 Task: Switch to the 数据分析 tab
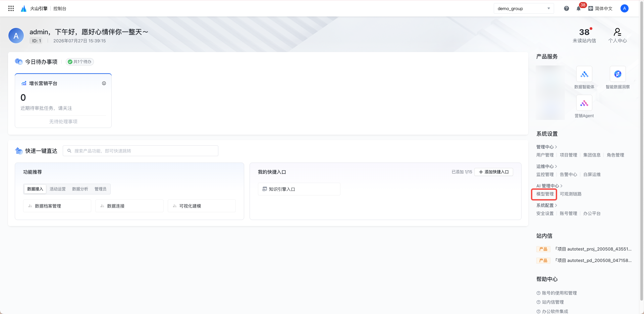80,189
